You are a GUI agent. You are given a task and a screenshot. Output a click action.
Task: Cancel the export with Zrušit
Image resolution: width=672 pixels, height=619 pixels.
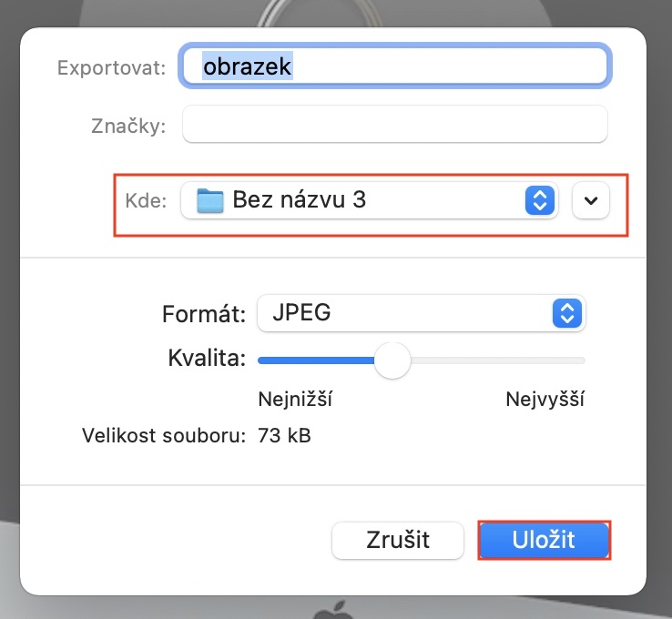point(398,540)
